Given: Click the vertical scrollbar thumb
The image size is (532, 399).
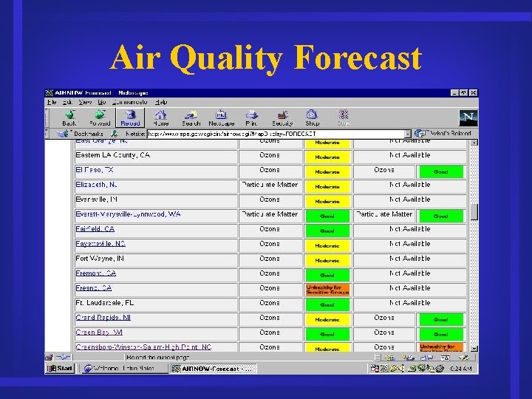Looking at the screenshot, I should (x=474, y=212).
